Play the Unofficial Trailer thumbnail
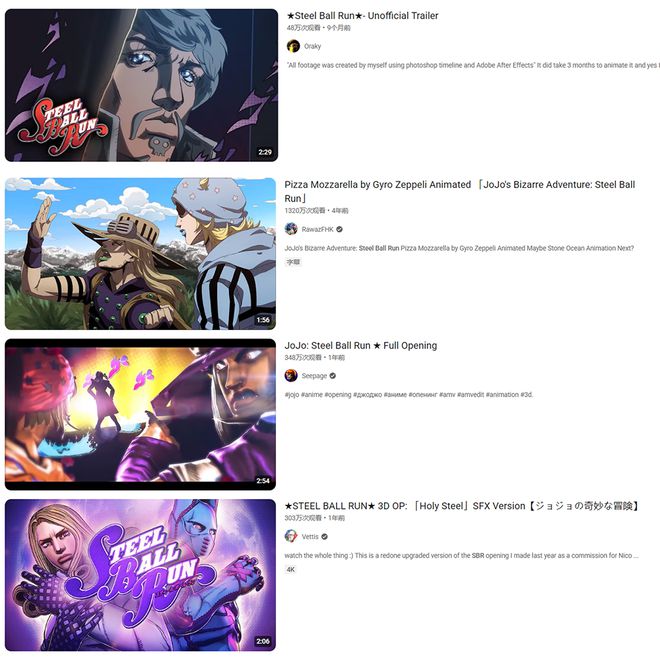 [141, 85]
